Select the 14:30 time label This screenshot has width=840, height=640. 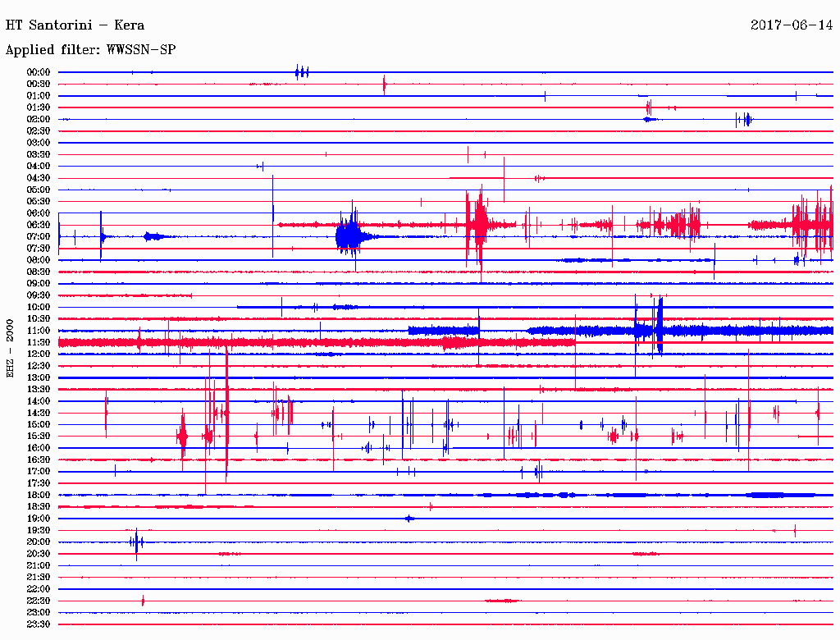click(39, 413)
